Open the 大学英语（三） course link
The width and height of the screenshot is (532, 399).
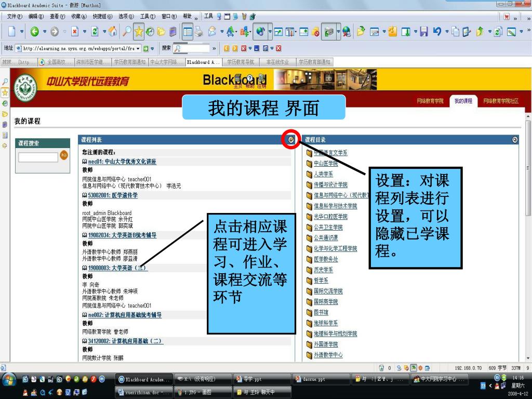click(x=117, y=268)
